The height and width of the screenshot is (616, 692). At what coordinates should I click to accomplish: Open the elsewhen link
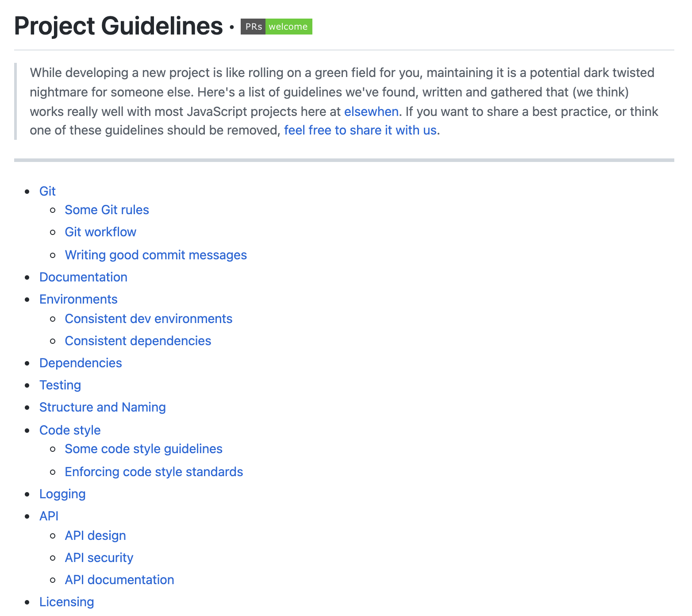tap(371, 112)
